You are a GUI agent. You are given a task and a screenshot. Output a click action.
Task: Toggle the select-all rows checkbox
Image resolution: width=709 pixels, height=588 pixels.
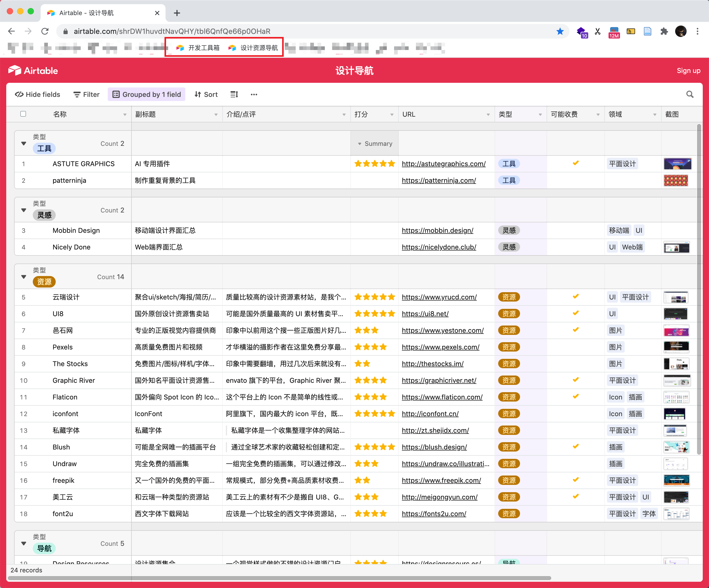[x=23, y=114]
